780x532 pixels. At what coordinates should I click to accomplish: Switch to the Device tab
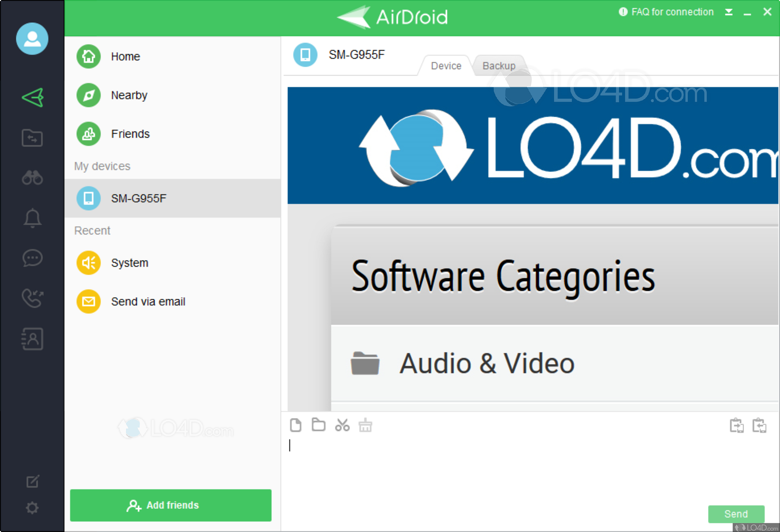tap(446, 65)
